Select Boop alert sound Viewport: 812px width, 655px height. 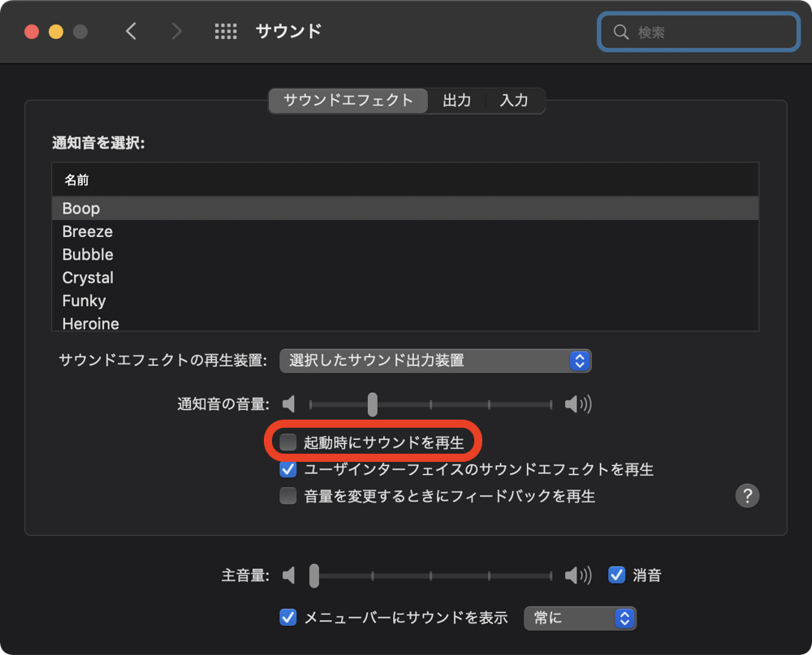click(405, 208)
